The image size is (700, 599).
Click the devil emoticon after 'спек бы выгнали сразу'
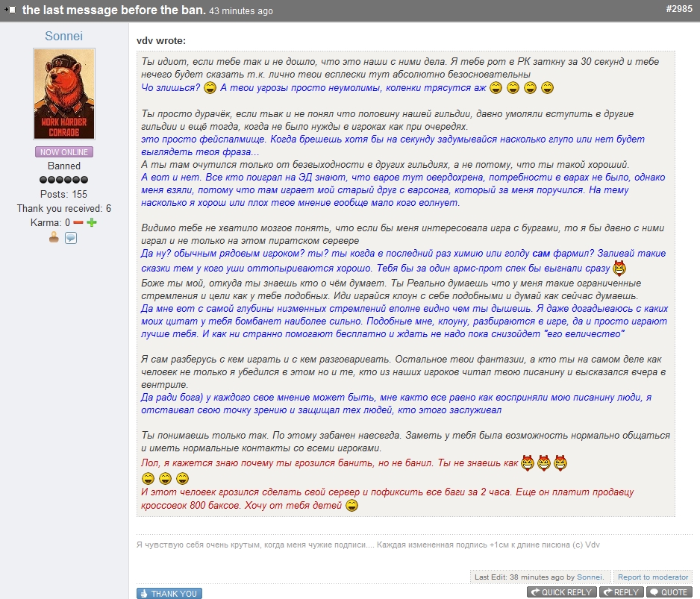tap(619, 269)
